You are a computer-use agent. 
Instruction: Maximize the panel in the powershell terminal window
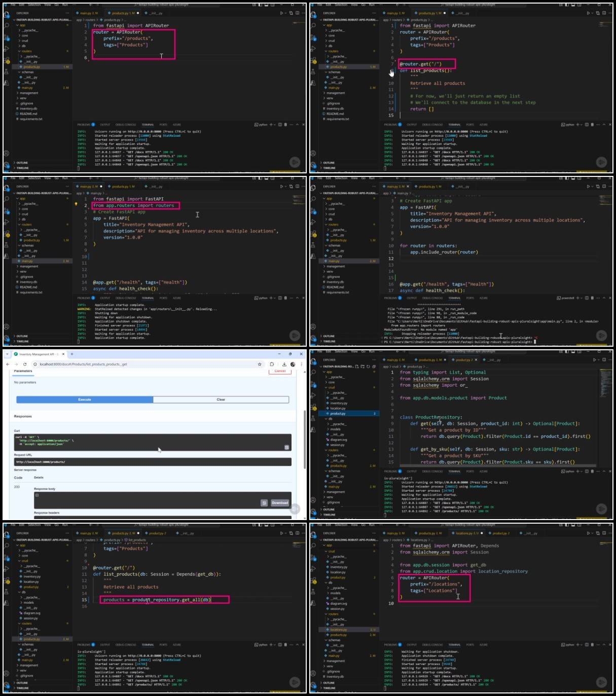604,298
